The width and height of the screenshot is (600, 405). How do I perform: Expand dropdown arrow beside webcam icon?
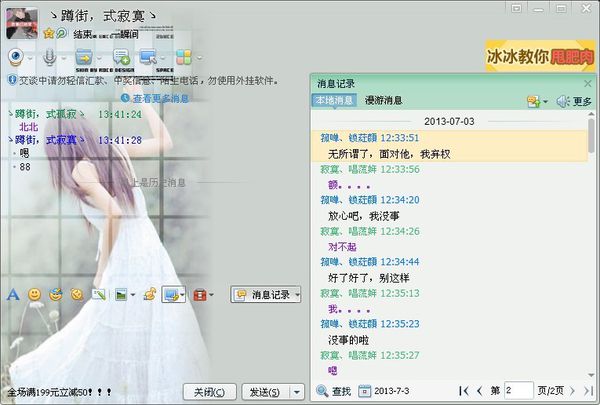[x=30, y=59]
